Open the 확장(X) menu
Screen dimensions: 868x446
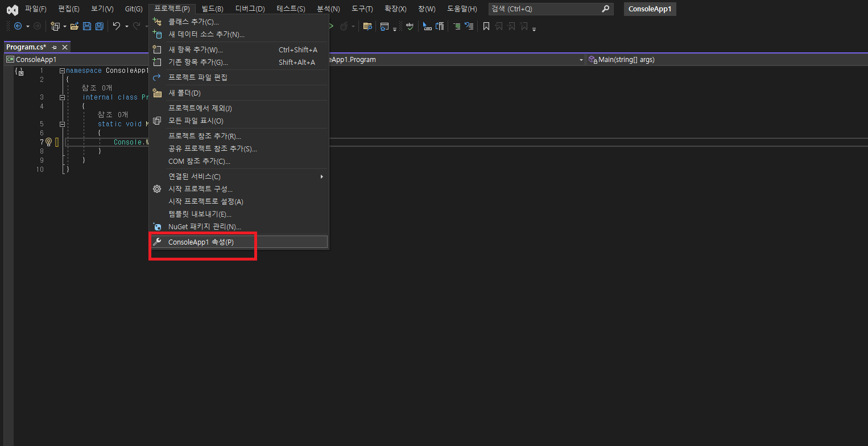tap(395, 9)
